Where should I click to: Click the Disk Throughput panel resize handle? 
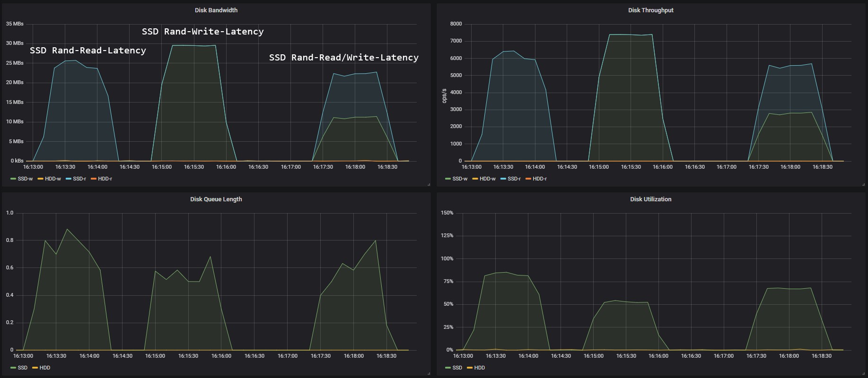point(863,184)
